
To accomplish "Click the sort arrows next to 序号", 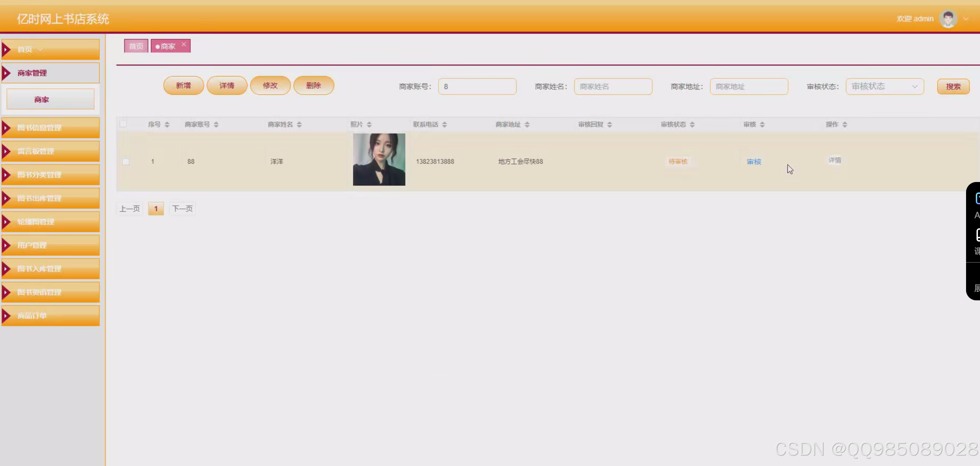I will tap(167, 125).
